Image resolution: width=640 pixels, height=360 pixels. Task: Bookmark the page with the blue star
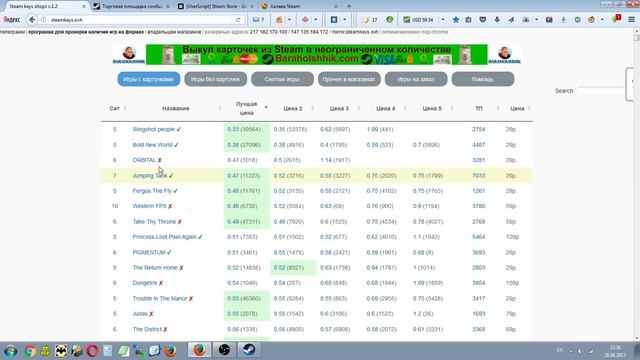(456, 20)
